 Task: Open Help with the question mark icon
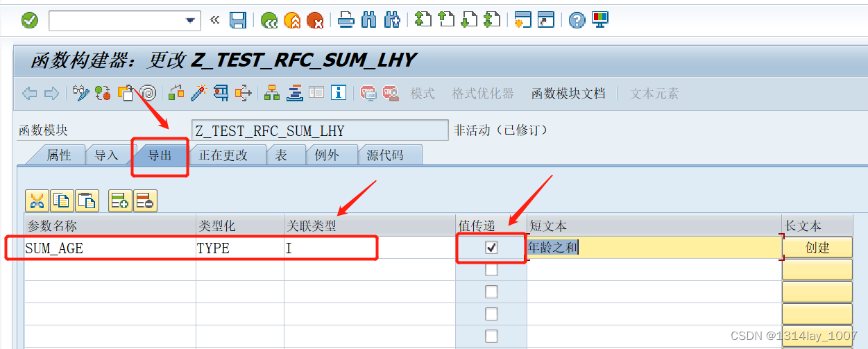pos(577,20)
